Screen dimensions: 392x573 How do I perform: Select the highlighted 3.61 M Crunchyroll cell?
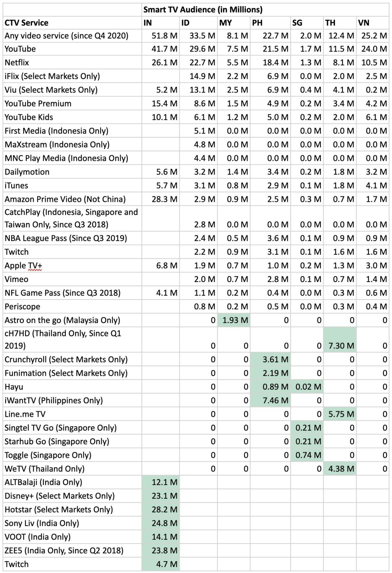pyautogui.click(x=270, y=360)
